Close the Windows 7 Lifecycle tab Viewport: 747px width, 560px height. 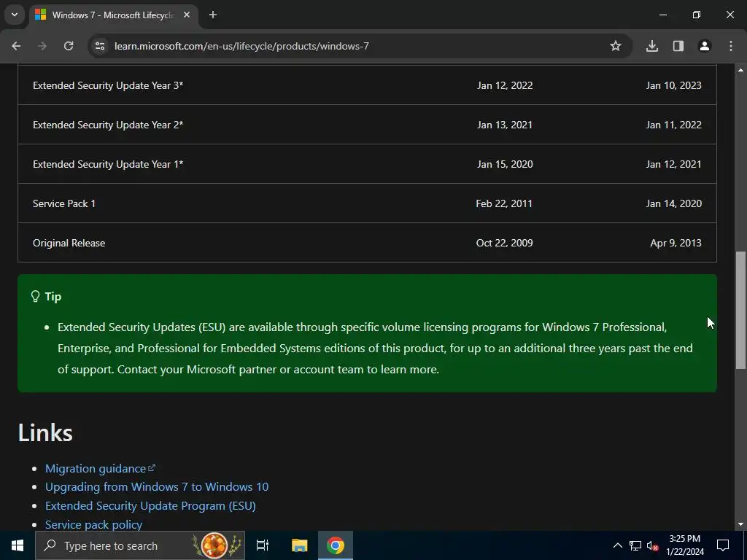tap(187, 15)
